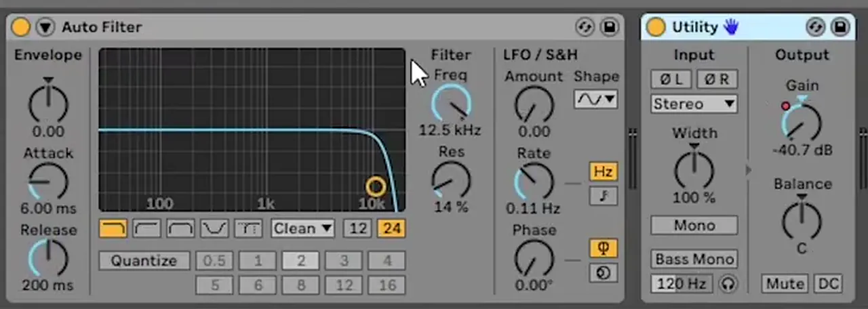The height and width of the screenshot is (309, 868).
Task: Set filter slope to 24 dB
Action: point(391,228)
